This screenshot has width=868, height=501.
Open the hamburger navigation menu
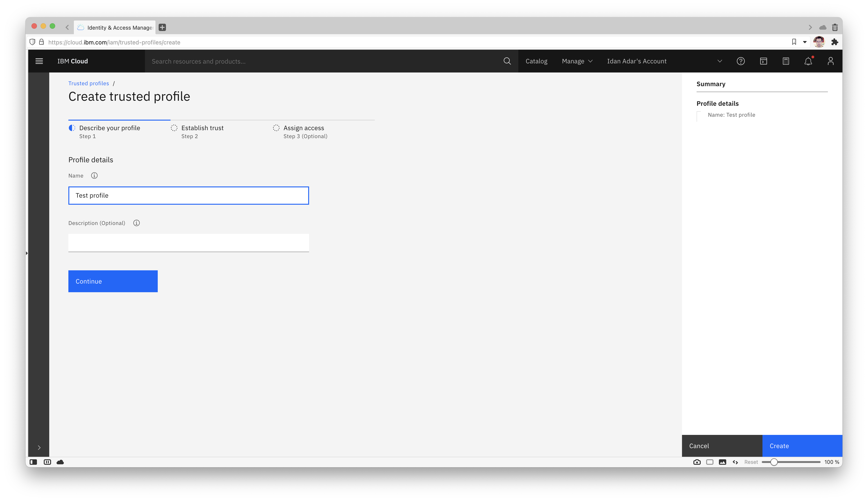coord(39,61)
